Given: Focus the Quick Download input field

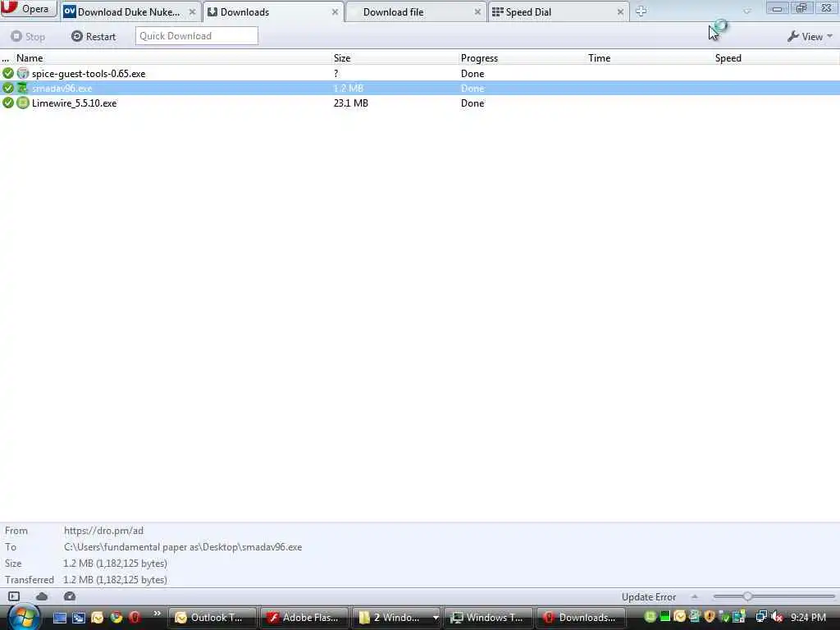Looking at the screenshot, I should [x=197, y=36].
